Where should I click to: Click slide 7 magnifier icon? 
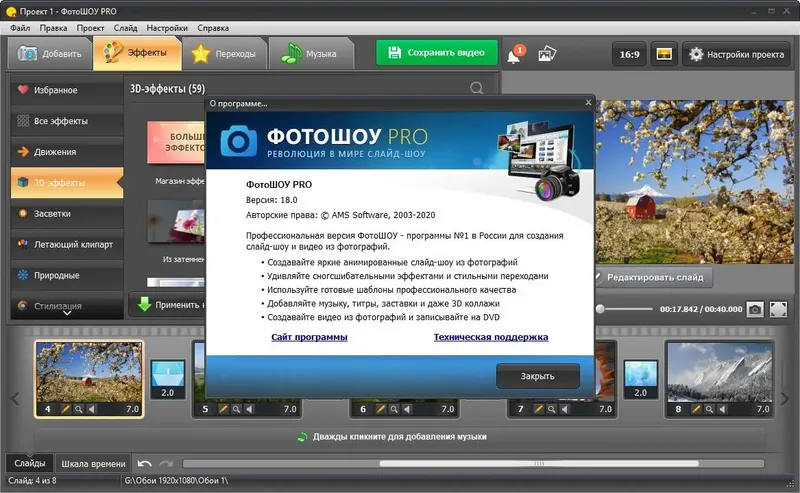[552, 409]
